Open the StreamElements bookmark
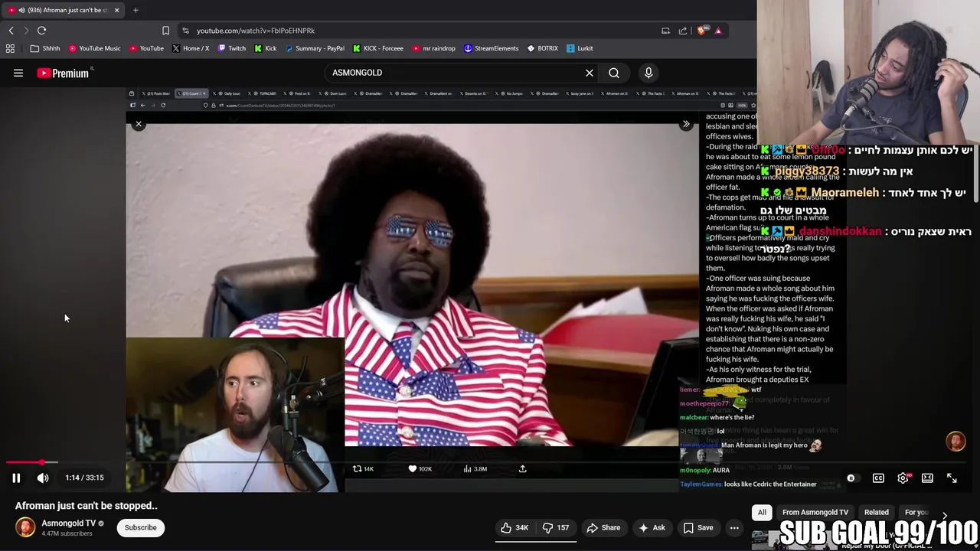This screenshot has width=980, height=551. (492, 48)
